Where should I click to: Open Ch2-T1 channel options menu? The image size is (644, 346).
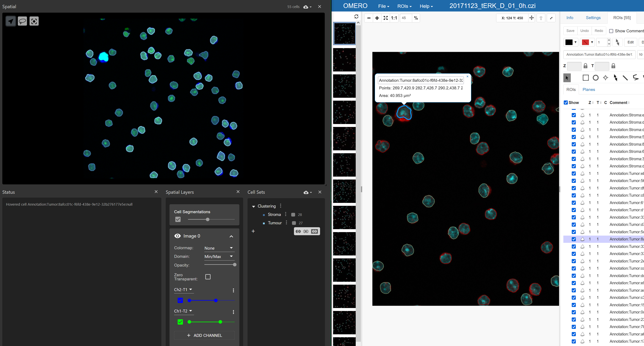coord(233,290)
